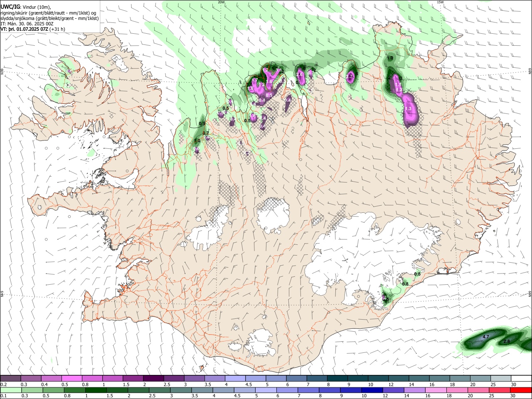Click the 20W longitude label
The height and width of the screenshot is (399, 532).
tap(221, 2)
